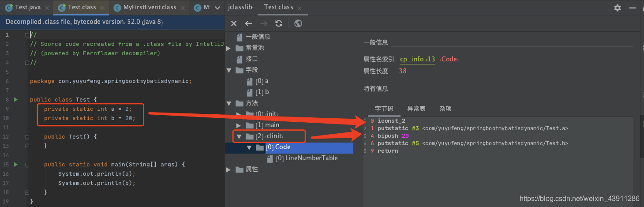
Task: Collapse the 字段 tree node
Action: (x=229, y=70)
